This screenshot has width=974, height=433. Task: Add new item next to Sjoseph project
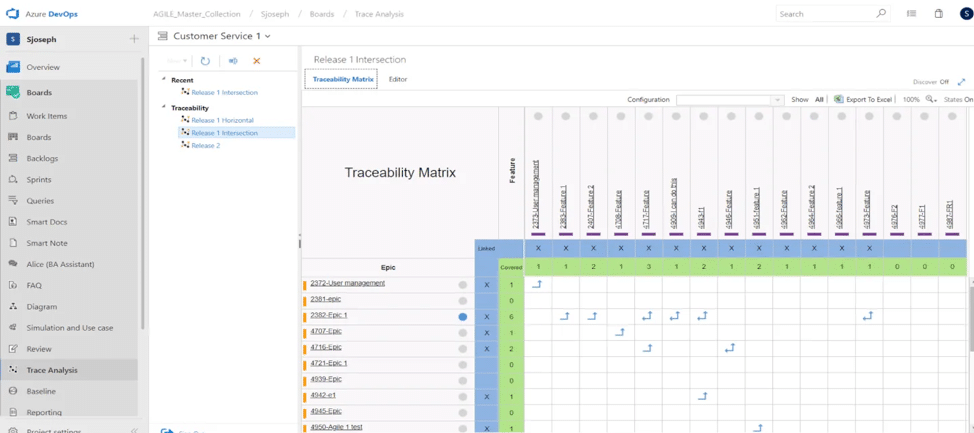(x=134, y=39)
